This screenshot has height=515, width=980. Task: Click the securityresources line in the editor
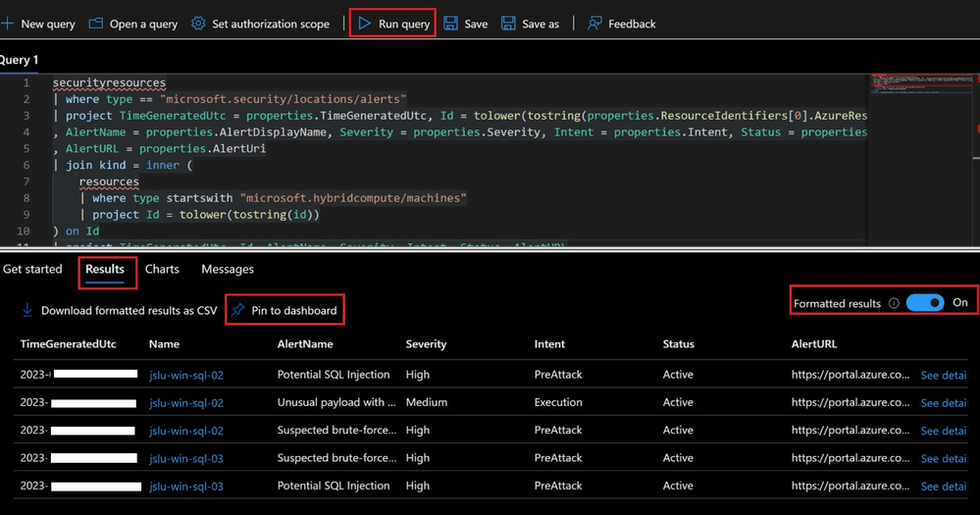[x=109, y=82]
